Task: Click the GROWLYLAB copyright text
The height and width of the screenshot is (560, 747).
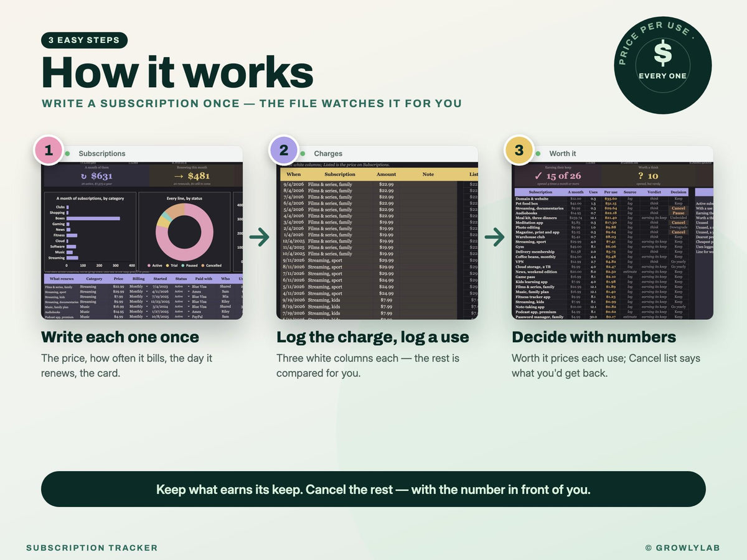Action: 683,548
